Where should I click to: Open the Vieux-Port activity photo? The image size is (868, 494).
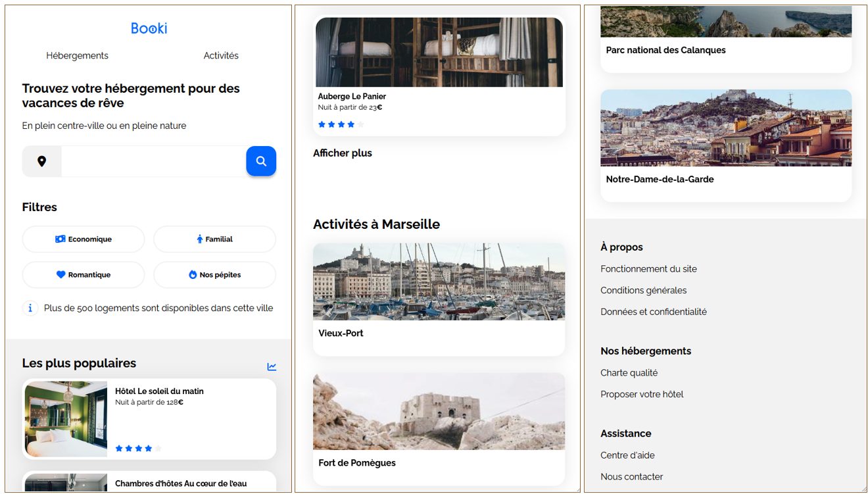coord(439,282)
